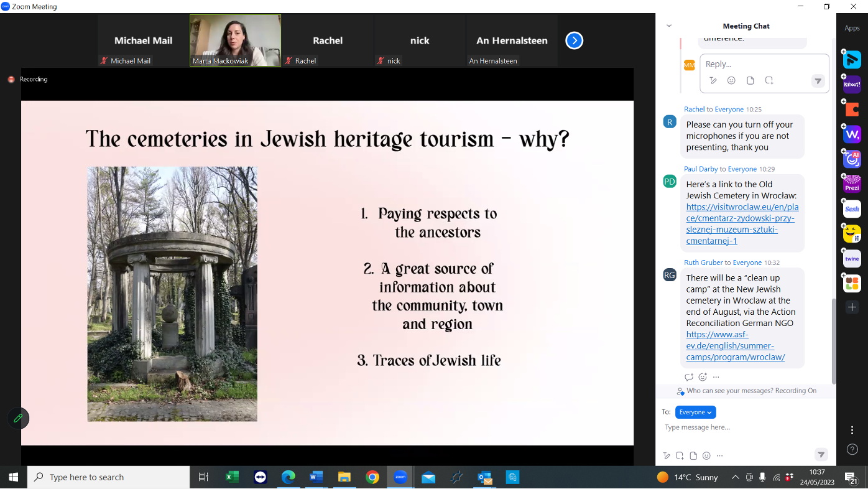Reply in thread to Ruth Gruber's message
The width and height of the screenshot is (868, 489).
click(689, 376)
